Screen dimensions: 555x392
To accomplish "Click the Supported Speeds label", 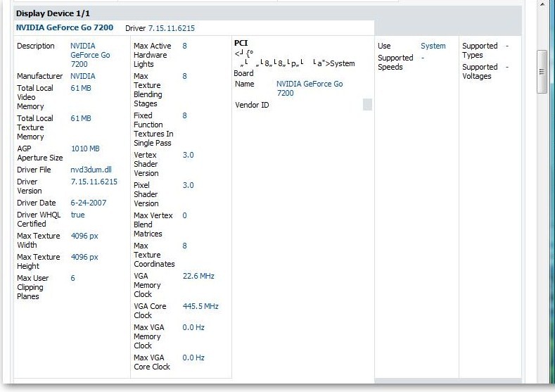I will coord(395,63).
